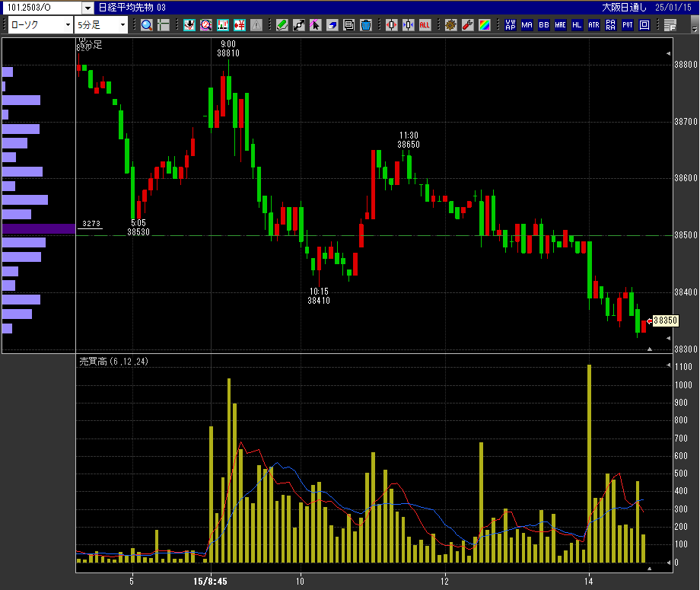Open the rainbow color settings
Viewport: 700px width, 590px height.
coord(485,25)
